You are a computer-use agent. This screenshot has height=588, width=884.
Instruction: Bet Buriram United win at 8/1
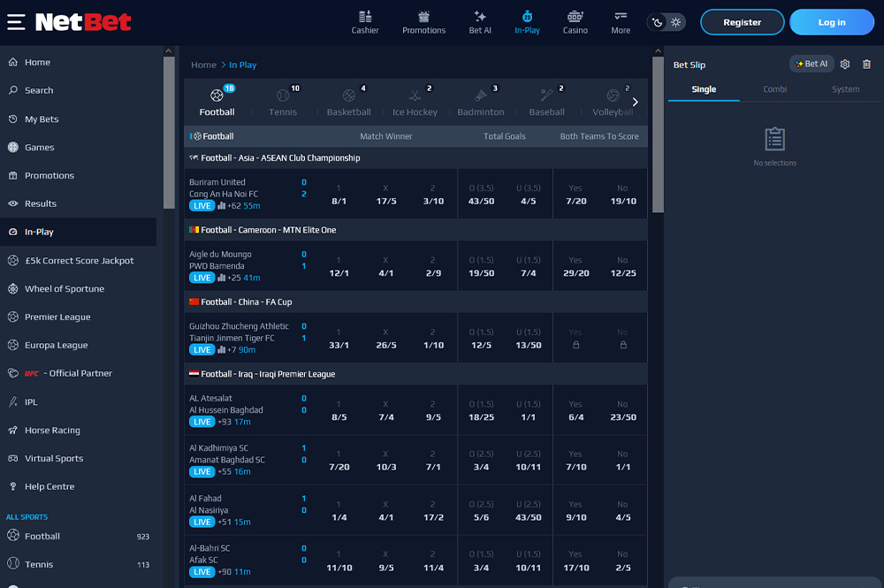[x=339, y=194]
